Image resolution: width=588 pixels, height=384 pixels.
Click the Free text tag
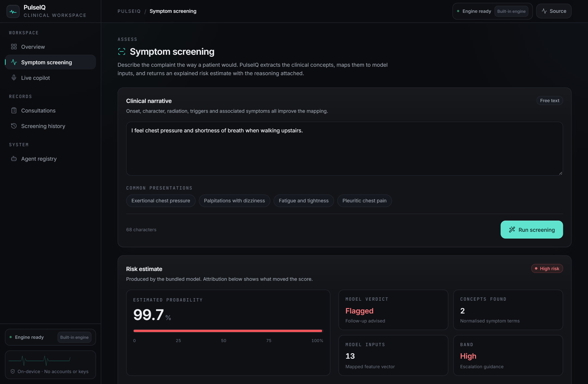[550, 100]
